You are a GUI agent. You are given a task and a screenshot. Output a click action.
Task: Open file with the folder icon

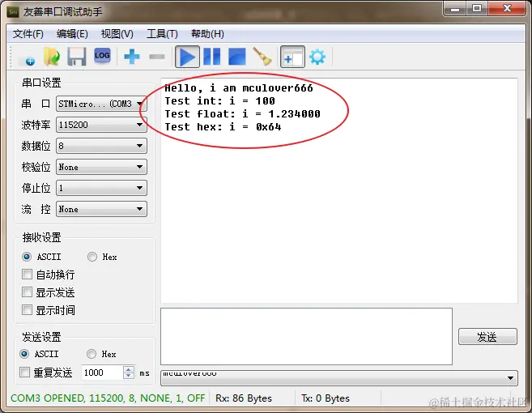coord(52,57)
